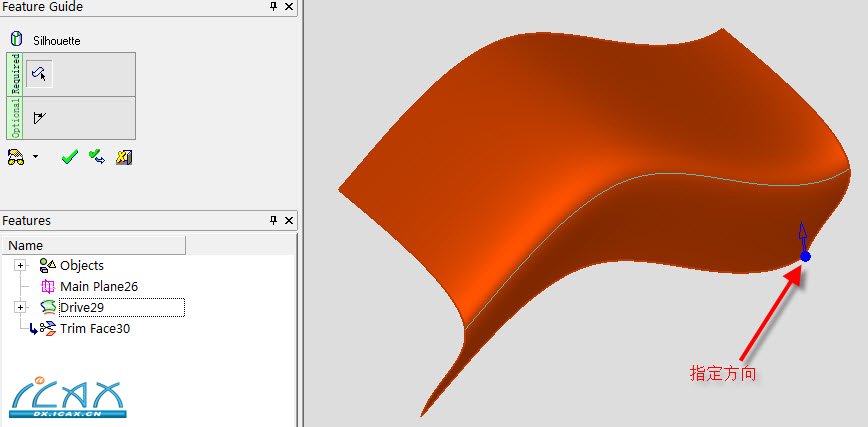
Task: Click the Silhouette feature icon
Action: click(x=17, y=39)
